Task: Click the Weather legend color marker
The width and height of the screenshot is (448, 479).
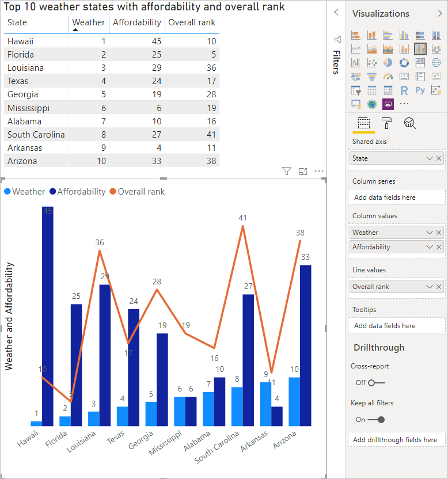Action: click(7, 192)
